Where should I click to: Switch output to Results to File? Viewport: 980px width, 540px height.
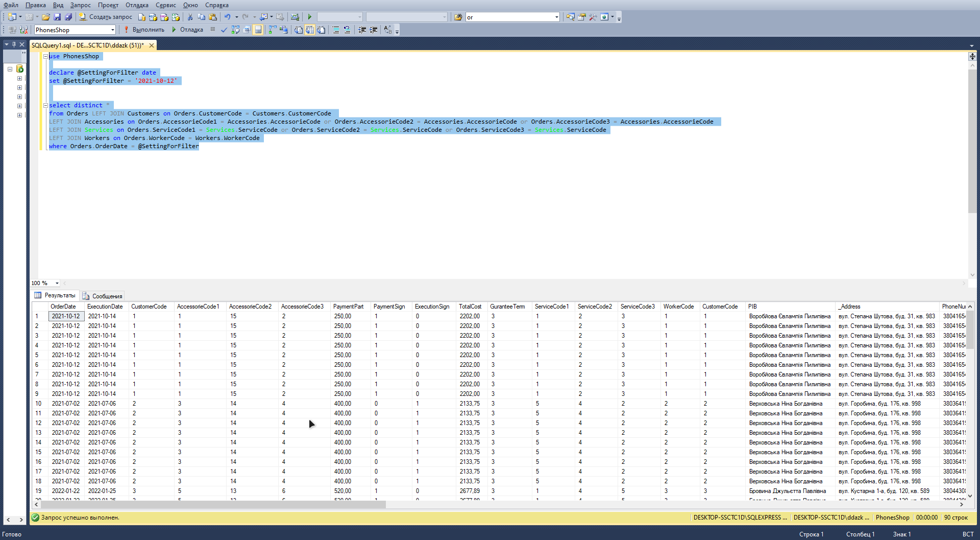point(321,30)
